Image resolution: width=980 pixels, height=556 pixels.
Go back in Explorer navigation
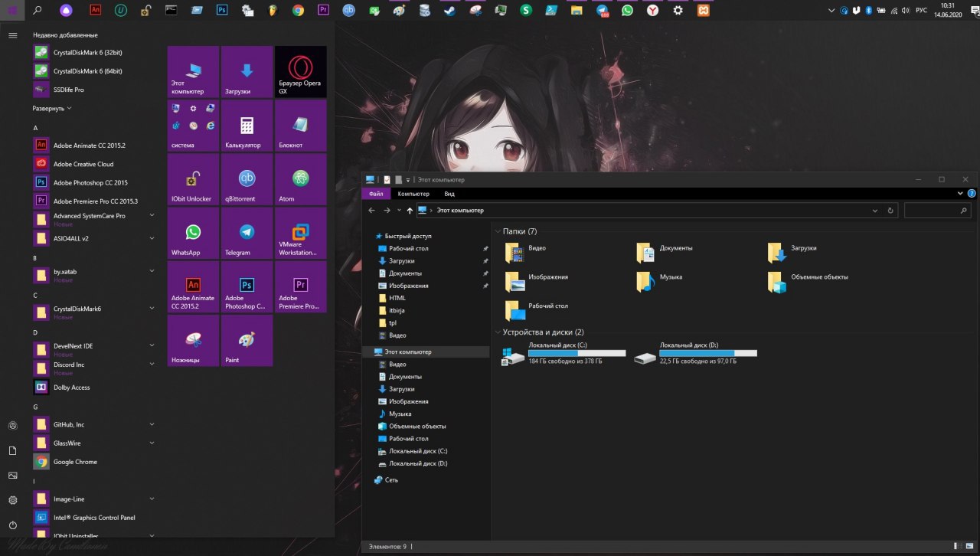pos(371,210)
